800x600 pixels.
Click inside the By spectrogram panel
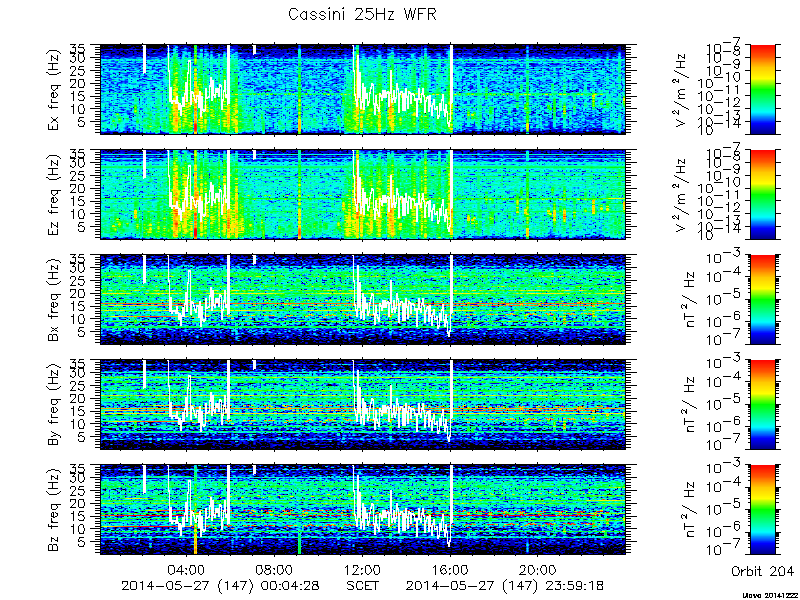363,404
